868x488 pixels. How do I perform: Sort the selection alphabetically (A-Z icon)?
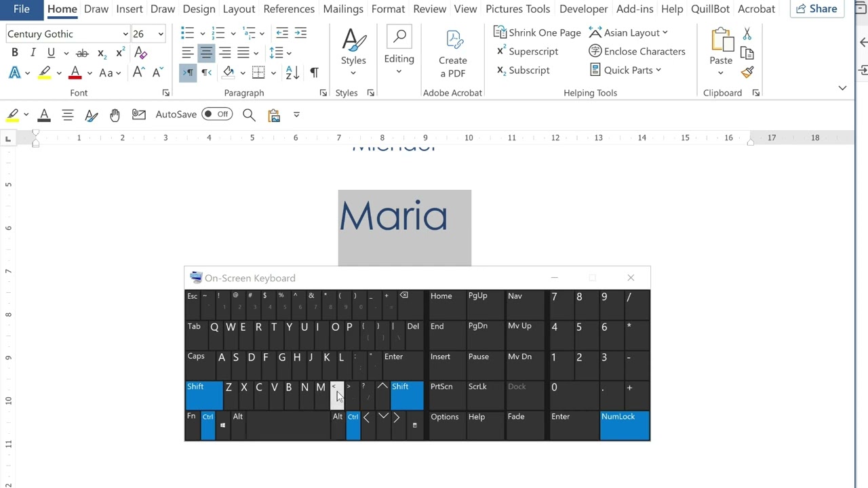tap(292, 73)
